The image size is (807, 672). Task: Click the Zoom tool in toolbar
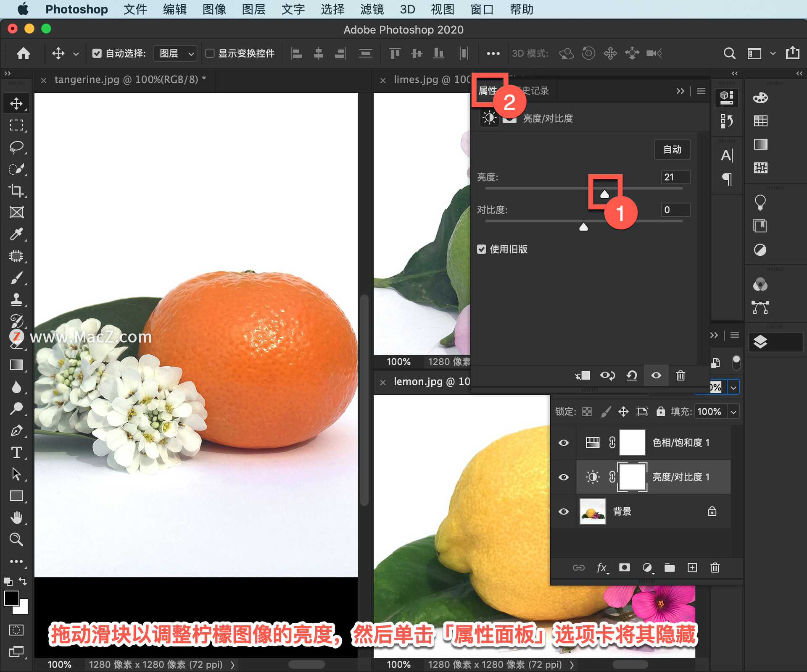16,539
